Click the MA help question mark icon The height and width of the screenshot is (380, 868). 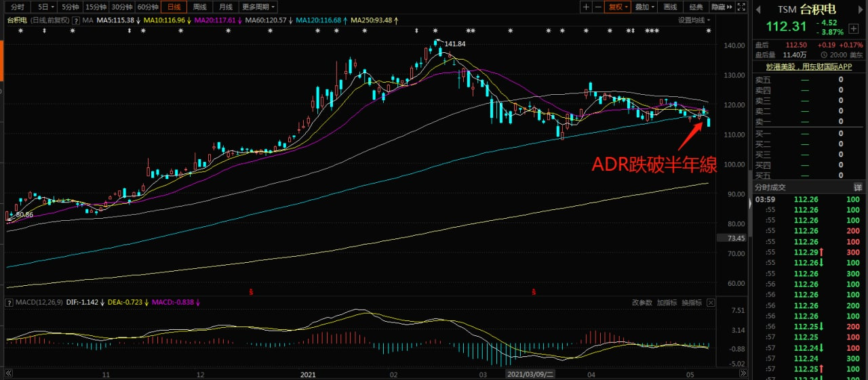click(77, 20)
